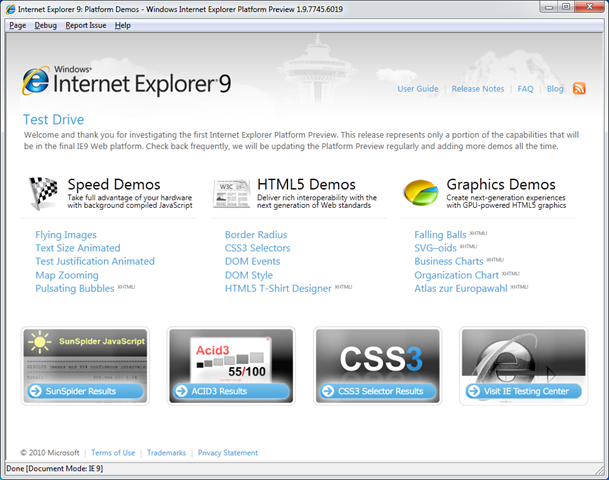Open the Help menu
The image size is (609, 480).
123,25
